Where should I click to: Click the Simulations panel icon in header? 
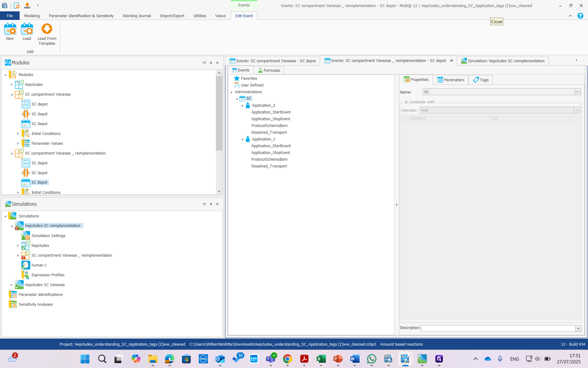click(8, 204)
